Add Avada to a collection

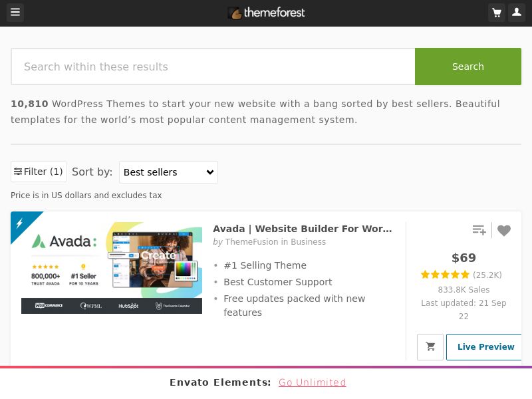pos(479,230)
